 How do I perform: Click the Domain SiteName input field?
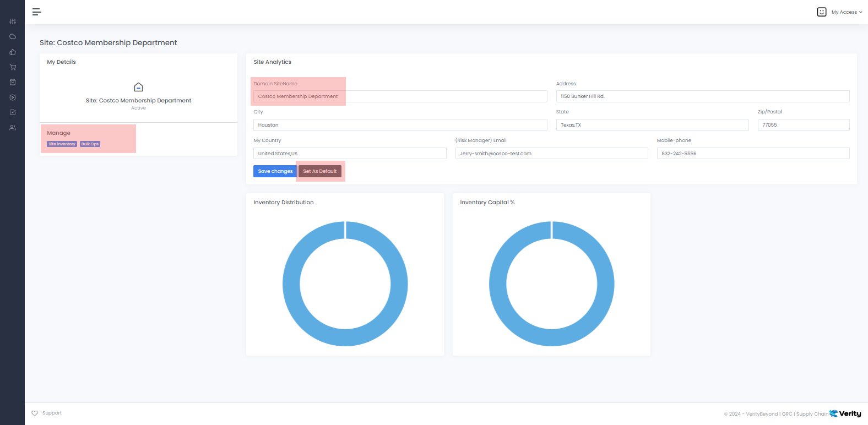tap(400, 96)
